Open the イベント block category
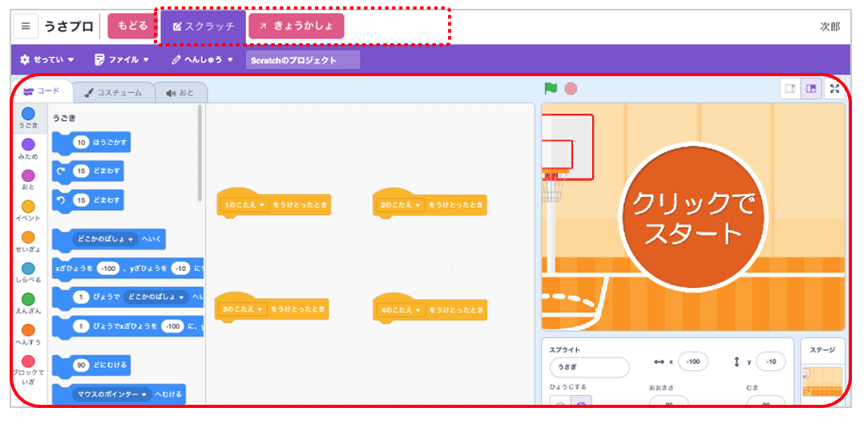 [28, 207]
